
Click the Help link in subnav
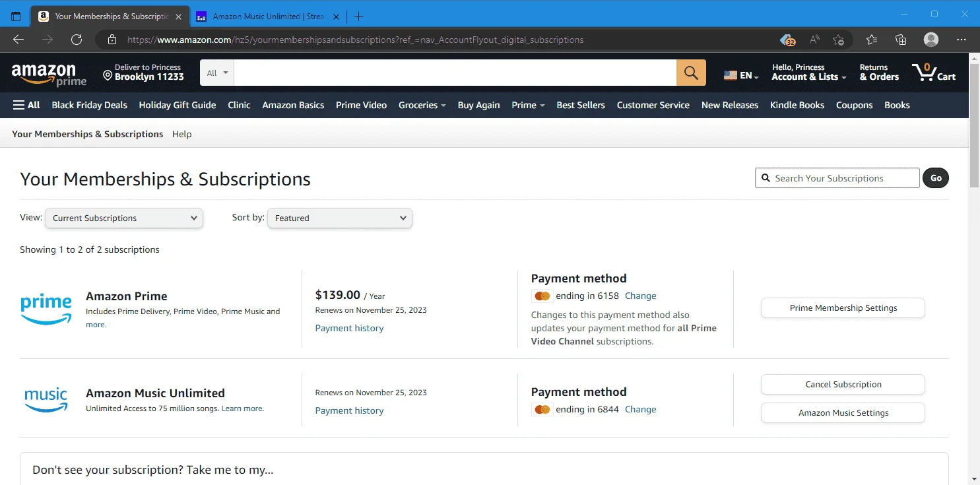[x=181, y=134]
